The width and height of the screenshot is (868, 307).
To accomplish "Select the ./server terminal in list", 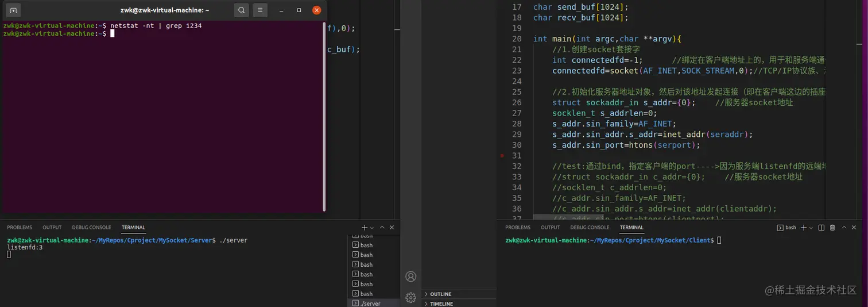I will tap(374, 303).
